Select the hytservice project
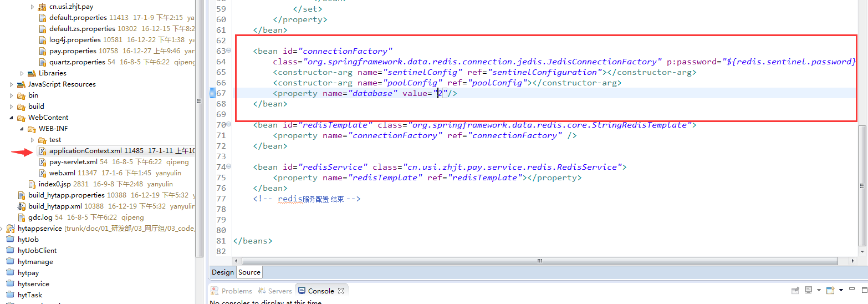Screen dimensions: 868x304 [x=33, y=284]
